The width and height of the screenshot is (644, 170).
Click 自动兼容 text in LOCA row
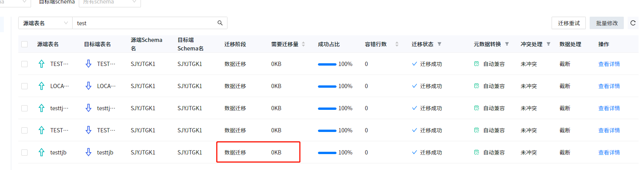click(x=494, y=86)
